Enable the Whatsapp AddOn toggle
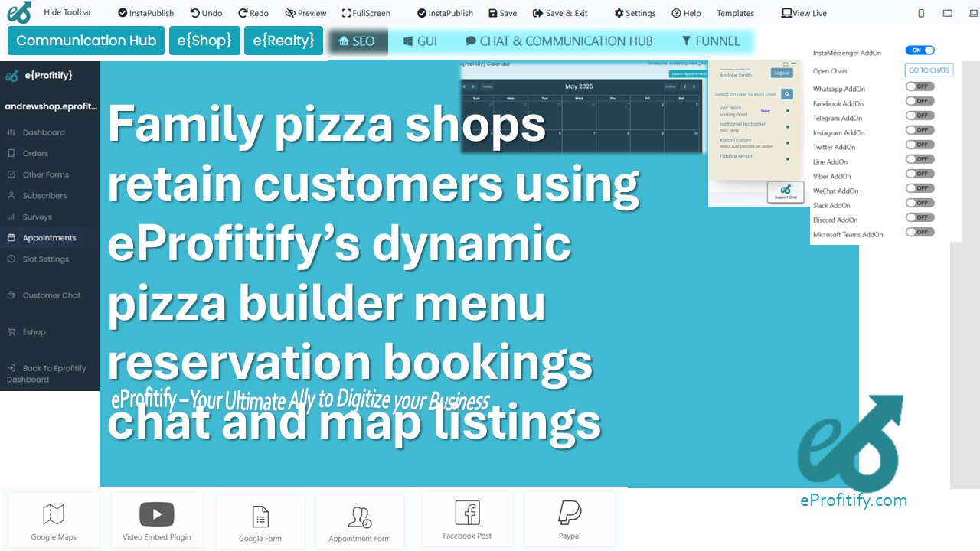Viewport: 980px width, 551px height. click(920, 86)
